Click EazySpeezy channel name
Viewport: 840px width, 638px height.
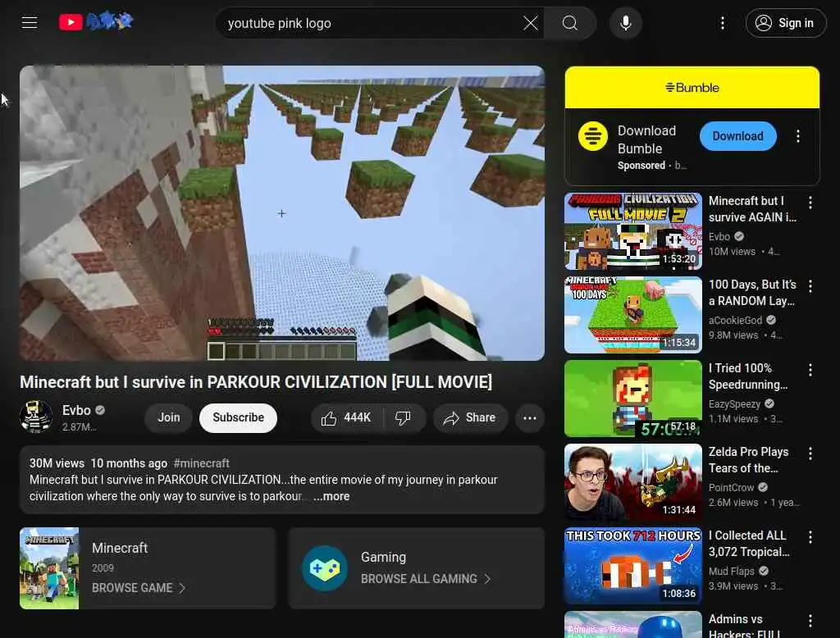(x=734, y=404)
